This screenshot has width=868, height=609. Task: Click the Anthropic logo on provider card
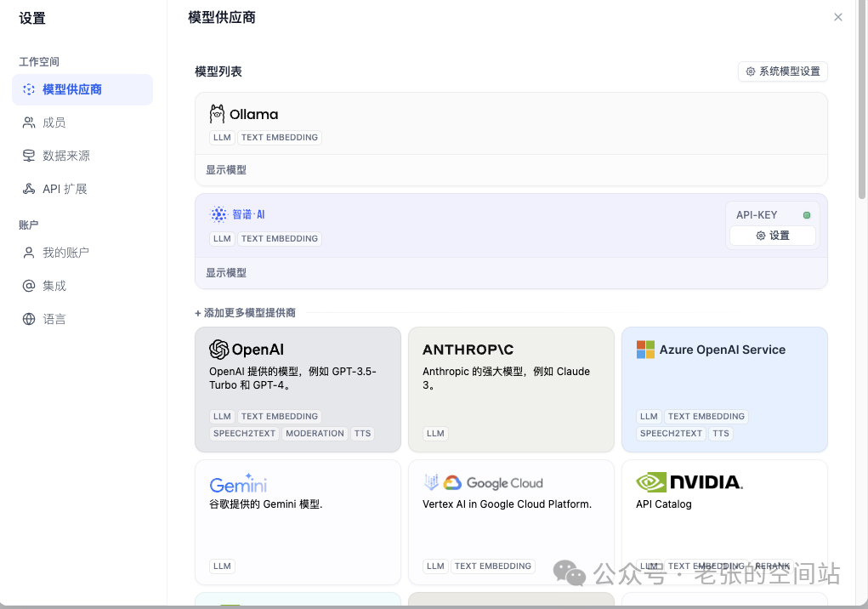click(x=468, y=350)
